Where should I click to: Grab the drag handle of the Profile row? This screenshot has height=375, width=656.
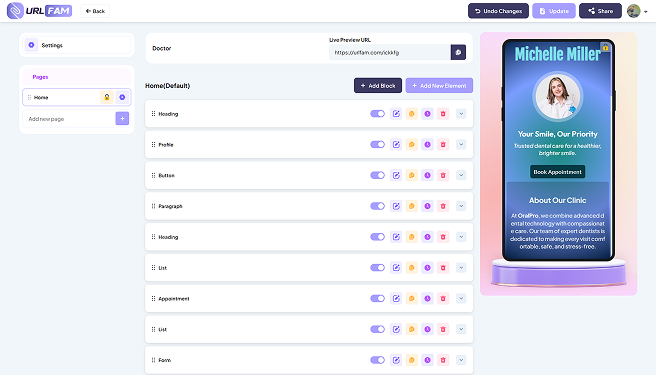pos(153,144)
